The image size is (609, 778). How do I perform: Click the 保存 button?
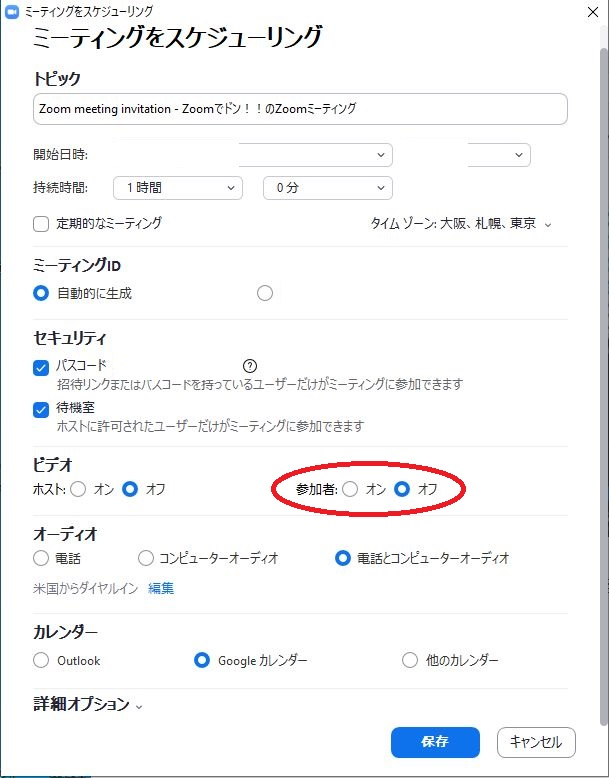coord(435,742)
